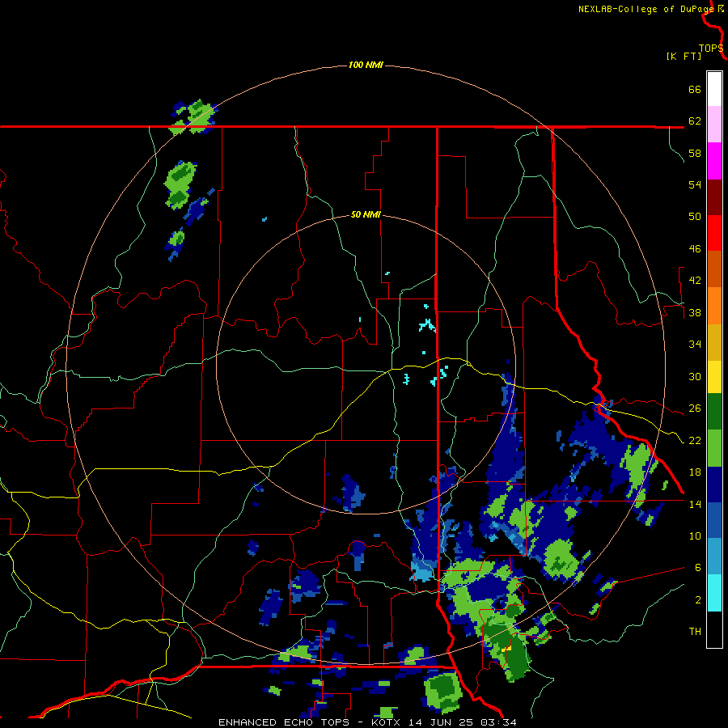Screen dimensions: 728x728
Task: Click the NEXLAB-College of DuPage label
Action: (645, 9)
